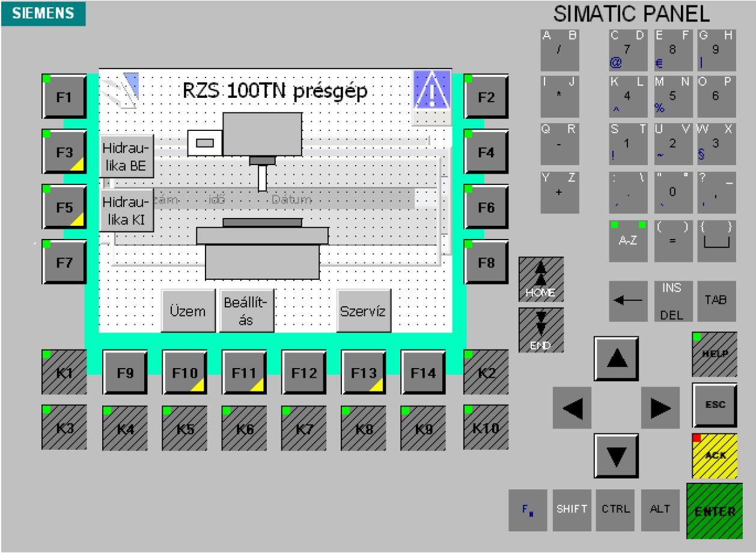Click the K5 softkey

[x=184, y=428]
